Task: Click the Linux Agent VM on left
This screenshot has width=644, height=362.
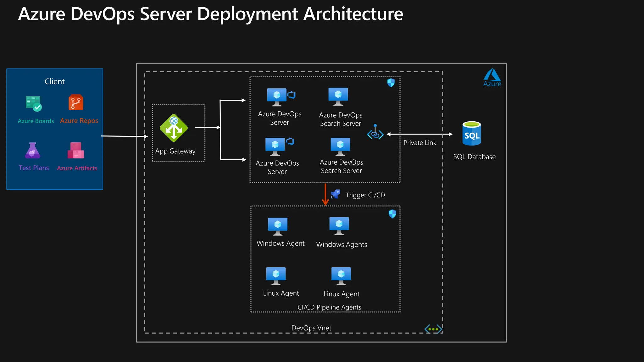Action: coord(276,276)
